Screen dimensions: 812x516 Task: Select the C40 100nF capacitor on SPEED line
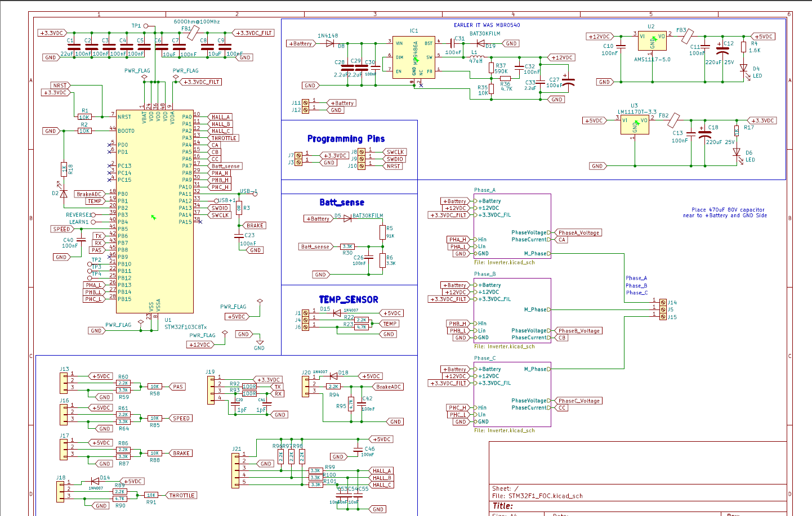tap(81, 240)
